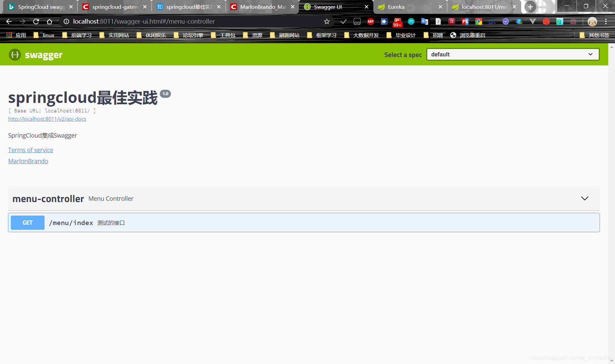Click the 1.0 version badge

(x=165, y=94)
